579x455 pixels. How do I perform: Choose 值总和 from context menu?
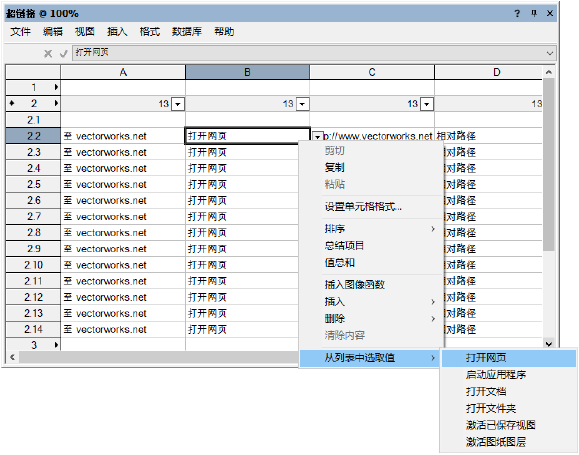[x=371, y=263]
